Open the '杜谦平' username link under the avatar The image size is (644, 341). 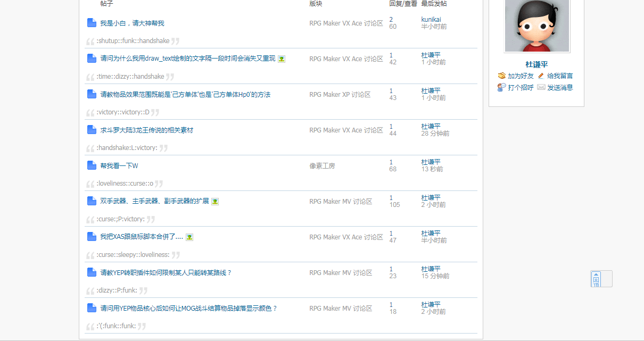click(x=536, y=65)
